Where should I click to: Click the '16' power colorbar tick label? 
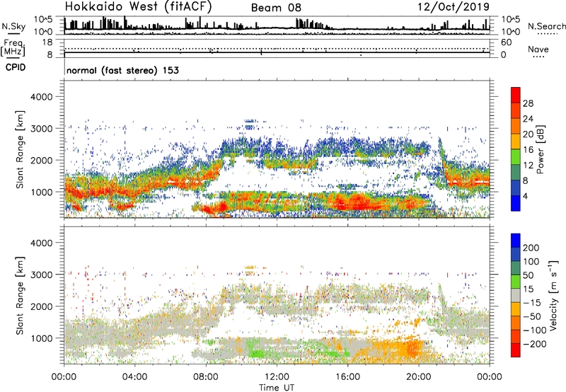tap(528, 150)
